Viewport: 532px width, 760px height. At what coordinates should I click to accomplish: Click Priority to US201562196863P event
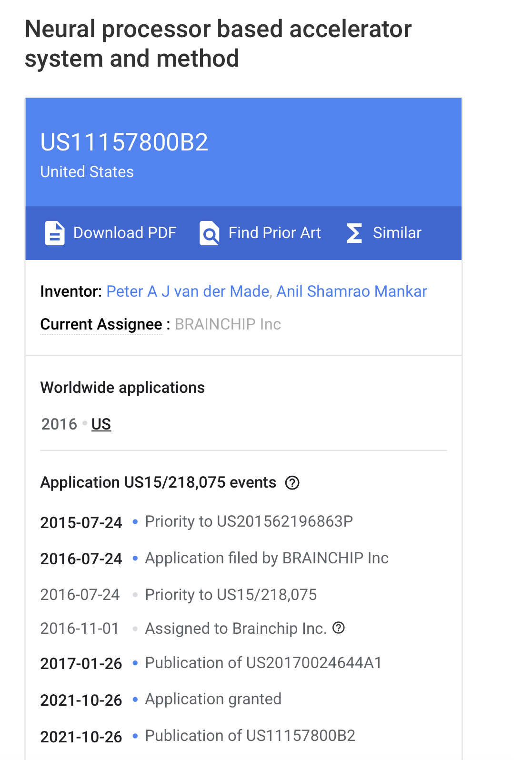(249, 521)
